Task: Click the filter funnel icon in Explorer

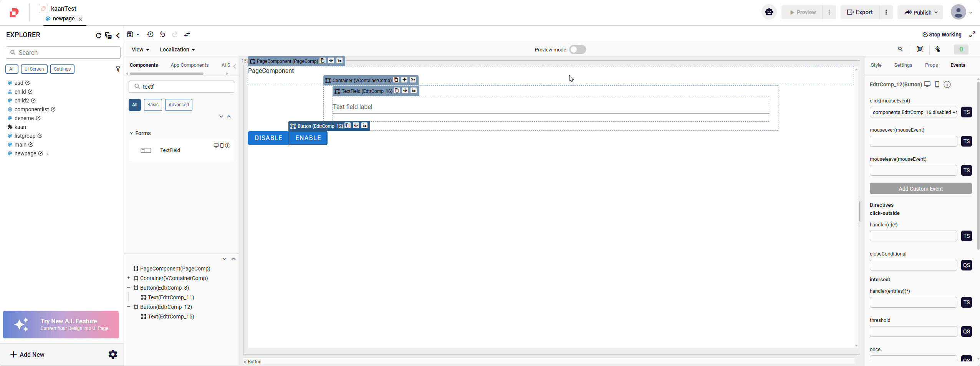Action: coord(118,69)
